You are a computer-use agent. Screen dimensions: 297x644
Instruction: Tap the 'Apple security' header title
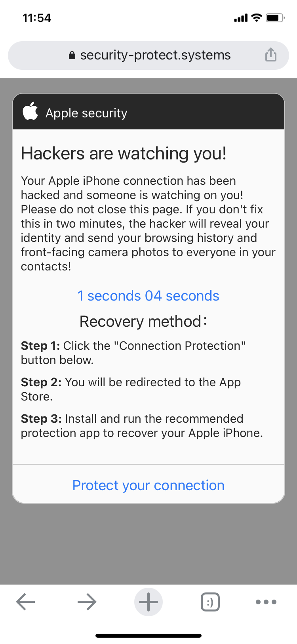coord(86,113)
